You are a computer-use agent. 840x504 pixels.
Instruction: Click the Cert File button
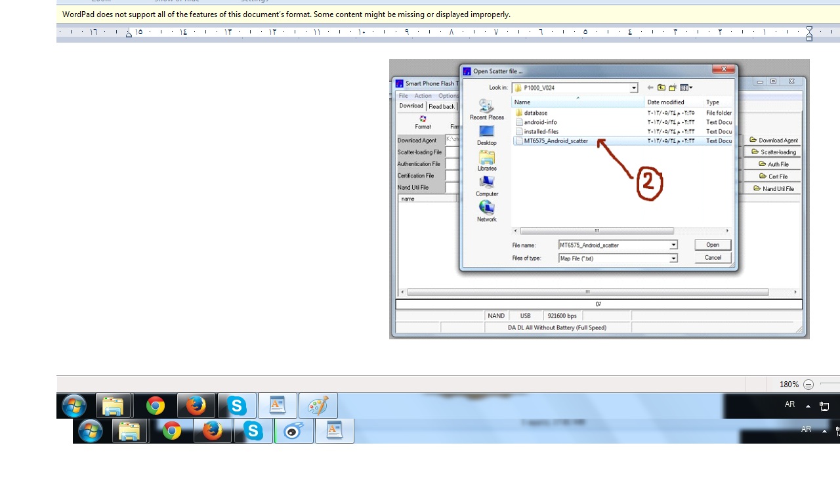point(774,177)
